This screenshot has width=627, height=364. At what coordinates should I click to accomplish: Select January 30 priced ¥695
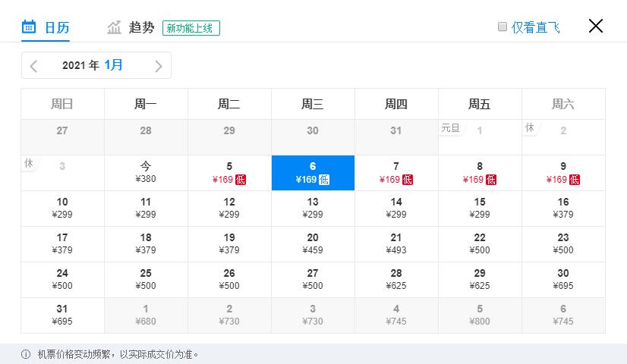563,279
